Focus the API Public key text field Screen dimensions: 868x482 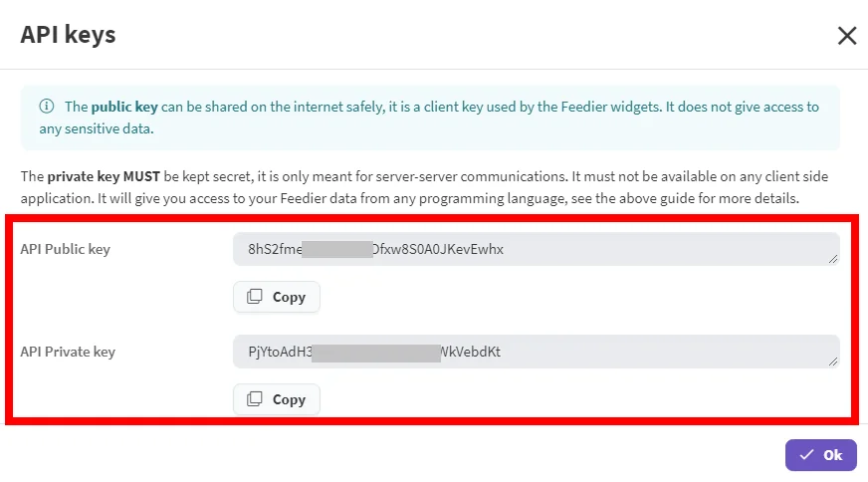pyautogui.click(x=537, y=249)
